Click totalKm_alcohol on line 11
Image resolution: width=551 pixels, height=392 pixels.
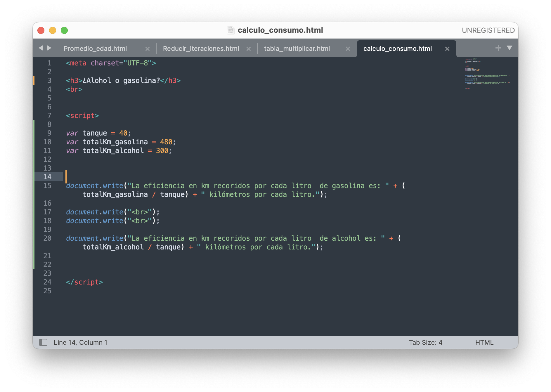point(113,151)
